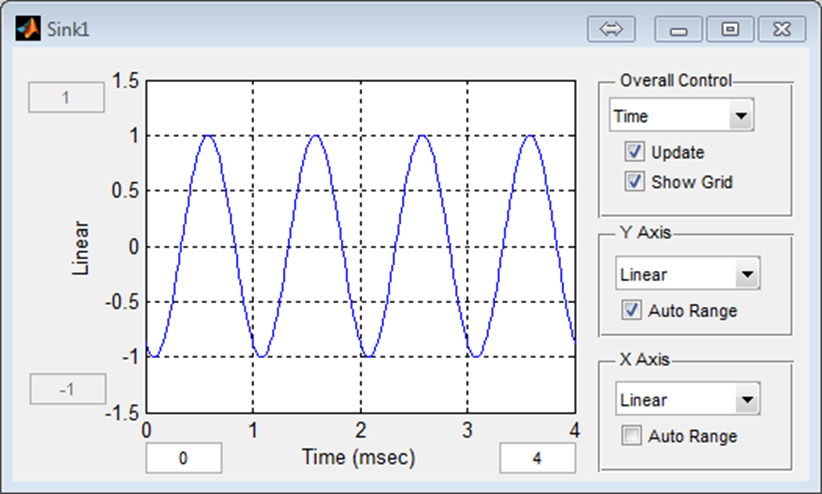Expand the Y Axis Linear dropdown

point(745,274)
